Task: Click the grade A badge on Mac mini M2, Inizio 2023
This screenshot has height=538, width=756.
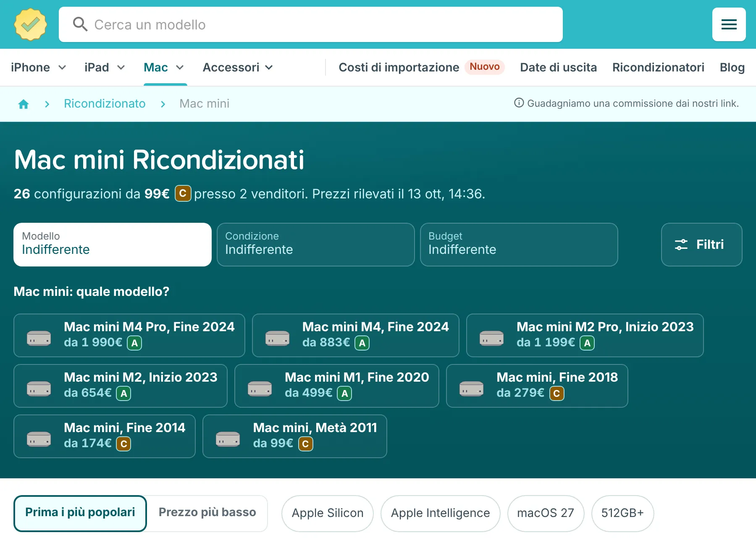Action: point(123,393)
